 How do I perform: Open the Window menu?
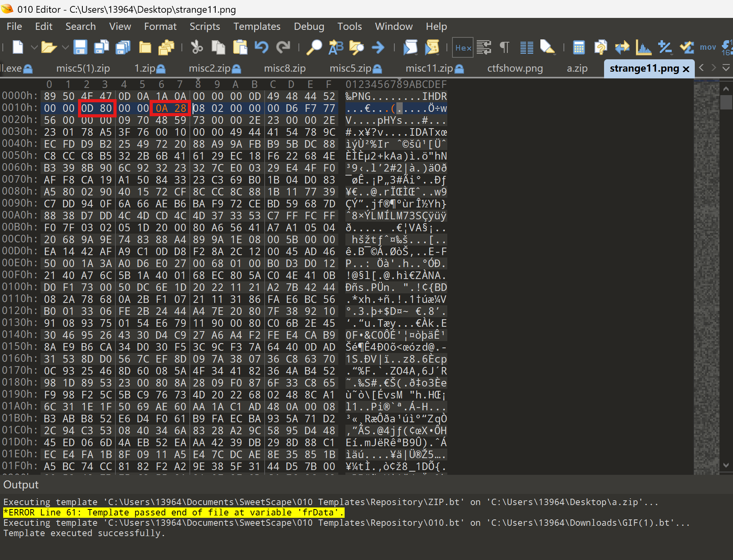click(394, 27)
